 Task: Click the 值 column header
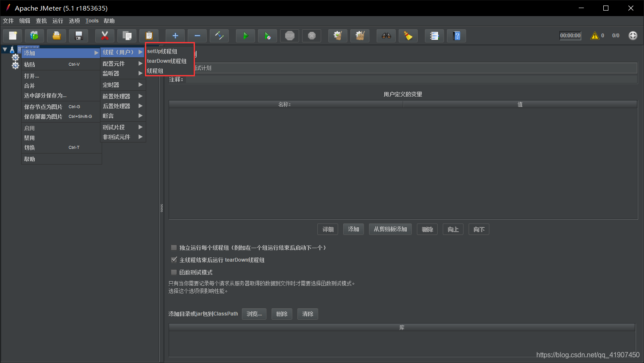(520, 104)
